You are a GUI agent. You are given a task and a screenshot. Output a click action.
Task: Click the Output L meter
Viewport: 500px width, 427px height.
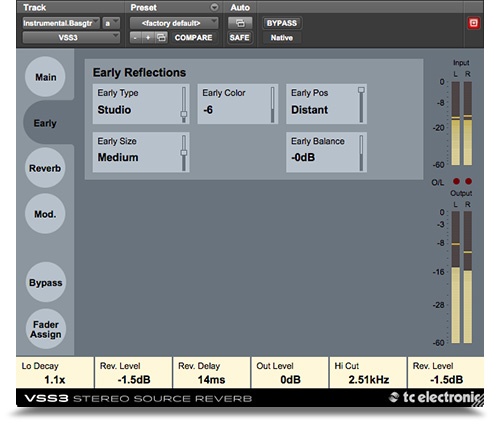point(456,277)
